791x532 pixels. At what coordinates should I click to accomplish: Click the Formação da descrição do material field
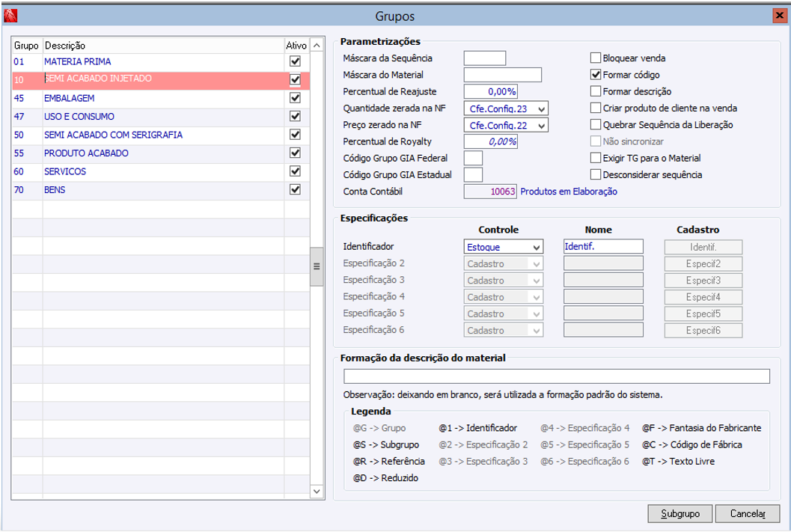pyautogui.click(x=557, y=376)
